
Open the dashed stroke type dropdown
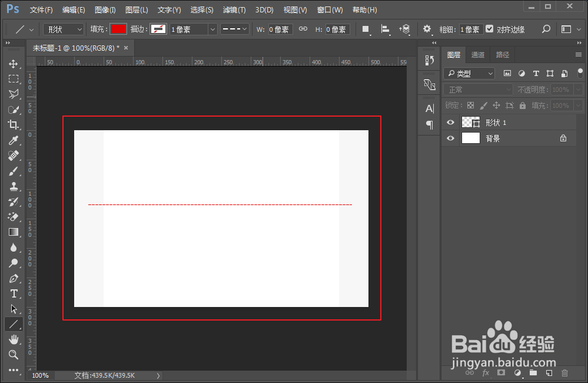click(x=235, y=29)
